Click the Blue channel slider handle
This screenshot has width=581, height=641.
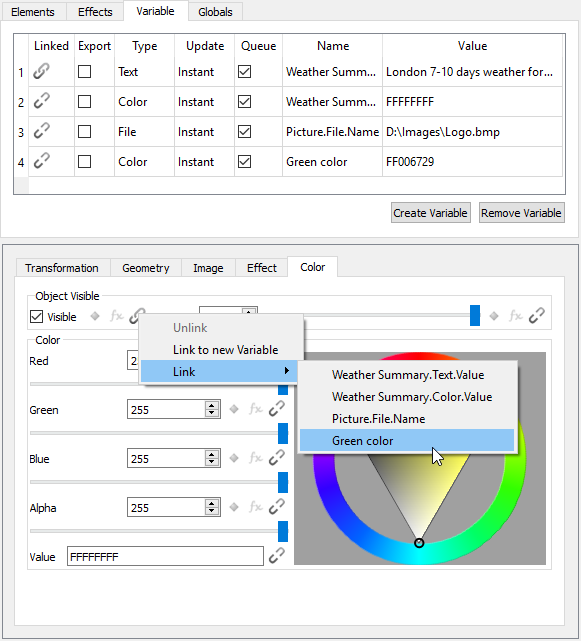pyautogui.click(x=283, y=482)
